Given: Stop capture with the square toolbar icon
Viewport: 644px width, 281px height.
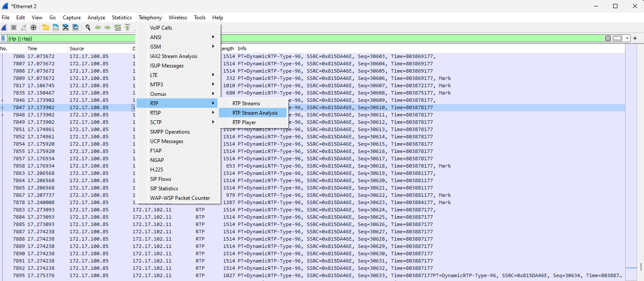Looking at the screenshot, I should 14,27.
